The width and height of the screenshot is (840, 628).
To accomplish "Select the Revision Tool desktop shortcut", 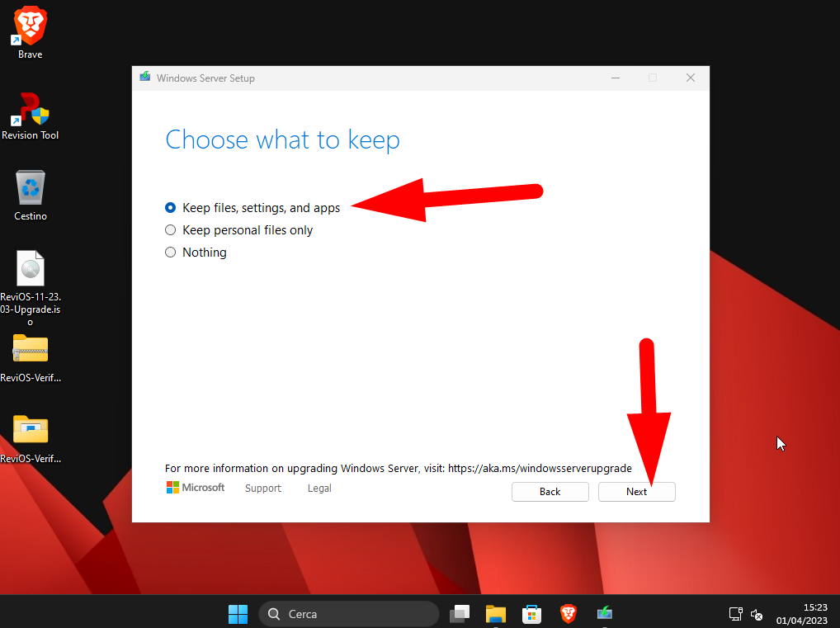I will coord(30,116).
